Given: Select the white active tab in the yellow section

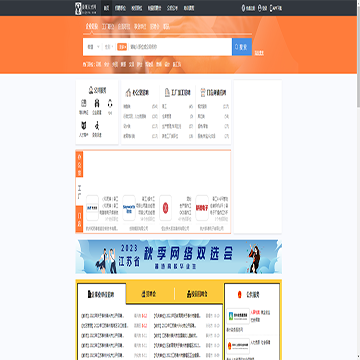Looking at the screenshot, I should 102,294.
